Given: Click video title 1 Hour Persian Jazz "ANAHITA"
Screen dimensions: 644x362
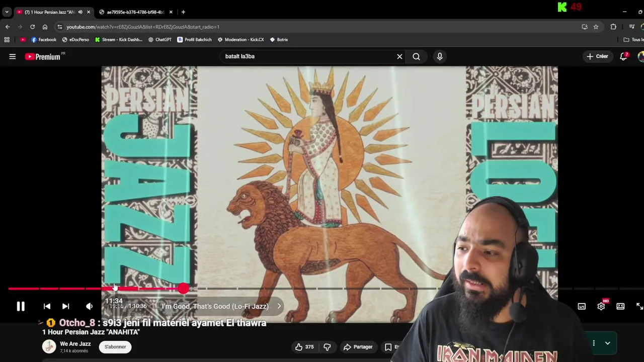Looking at the screenshot, I should point(91,332).
